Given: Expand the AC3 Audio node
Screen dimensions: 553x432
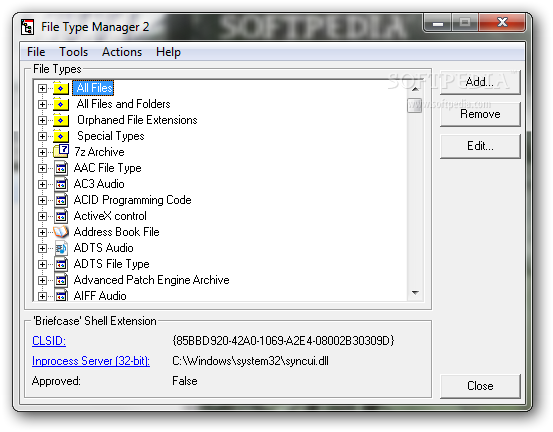Looking at the screenshot, I should tap(42, 184).
